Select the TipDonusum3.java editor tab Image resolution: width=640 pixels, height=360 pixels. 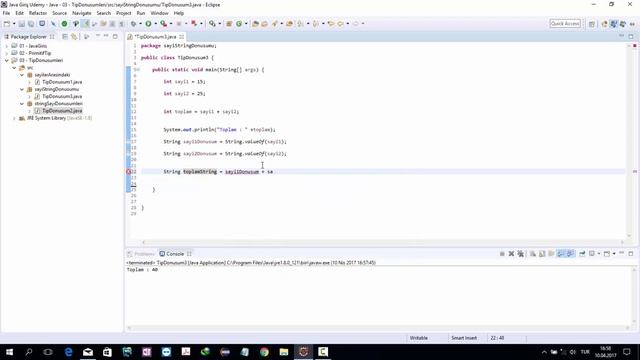tap(156, 37)
